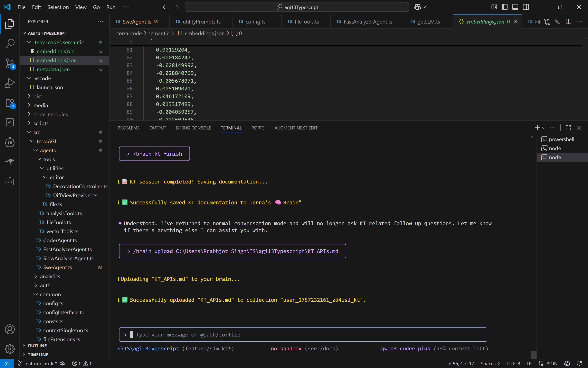588x368 pixels.
Task: Toggle the Secondary Side Bar visibility
Action: coord(526,7)
